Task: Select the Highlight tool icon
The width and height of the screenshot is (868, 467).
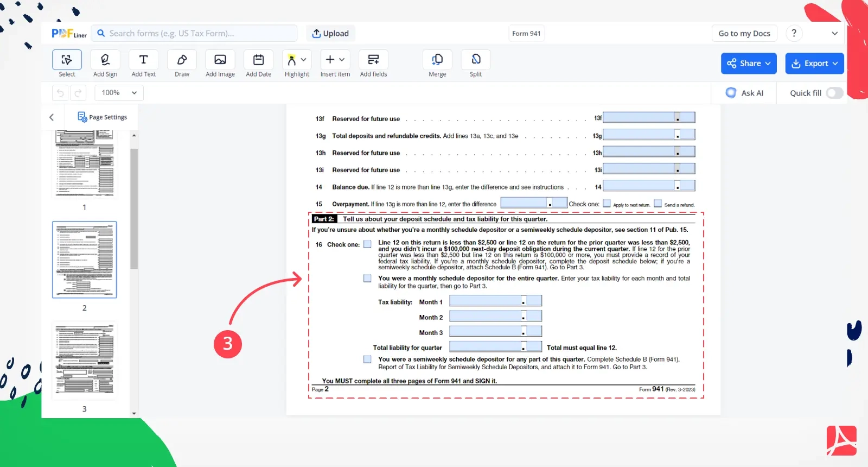Action: [x=292, y=60]
